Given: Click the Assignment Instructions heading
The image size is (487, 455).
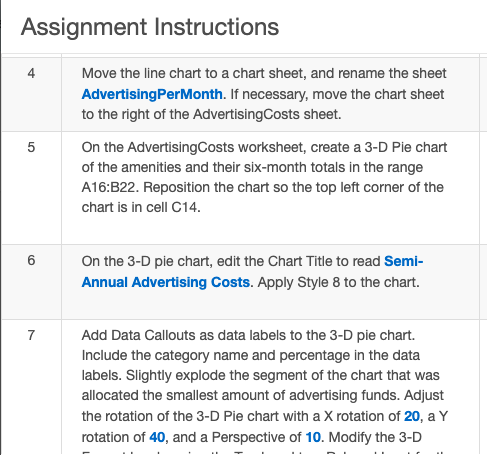Looking at the screenshot, I should click(x=150, y=27).
